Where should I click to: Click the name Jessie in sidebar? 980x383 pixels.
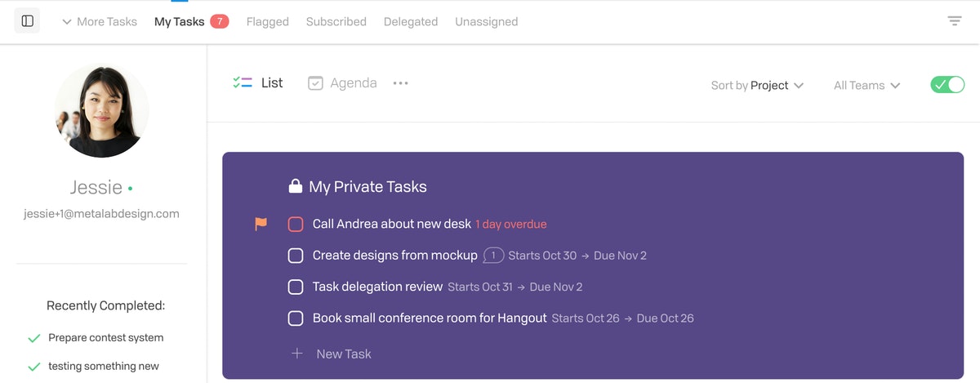(96, 187)
